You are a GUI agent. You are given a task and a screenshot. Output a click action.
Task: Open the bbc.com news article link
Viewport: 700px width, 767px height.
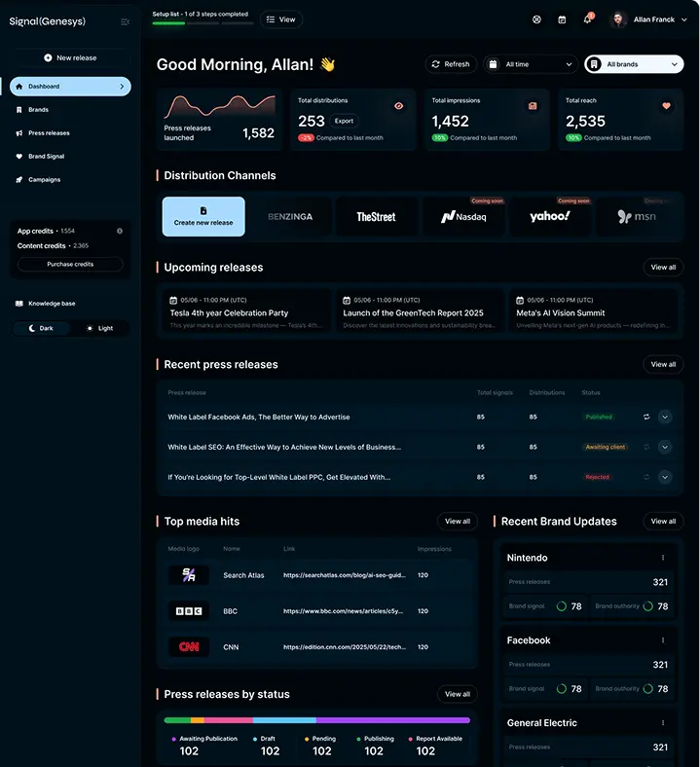pyautogui.click(x=343, y=611)
